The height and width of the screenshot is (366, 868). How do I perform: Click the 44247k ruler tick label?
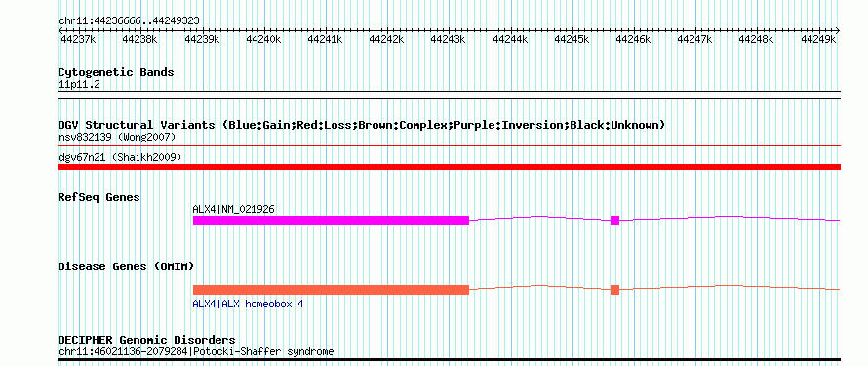coord(694,39)
